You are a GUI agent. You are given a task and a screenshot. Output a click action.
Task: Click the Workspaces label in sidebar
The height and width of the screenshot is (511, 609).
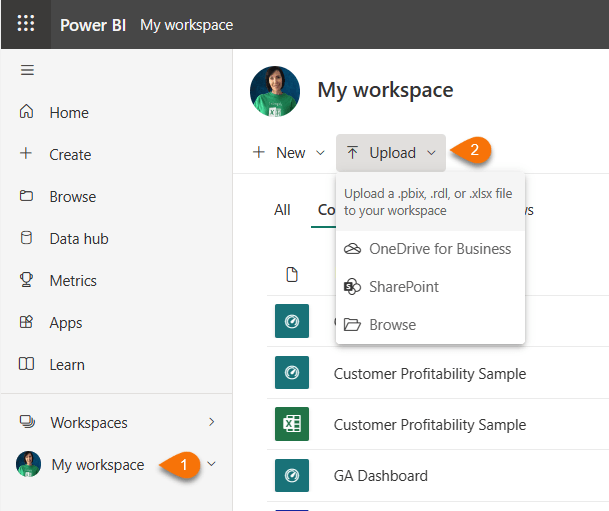(89, 422)
